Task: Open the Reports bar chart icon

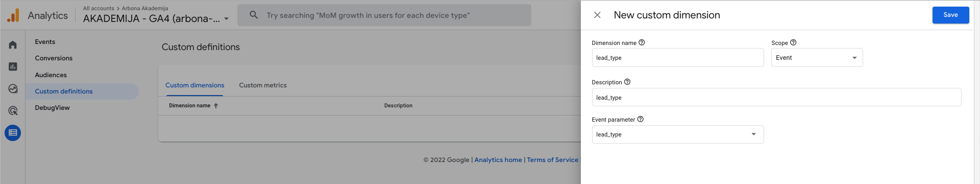Action: pyautogui.click(x=13, y=66)
